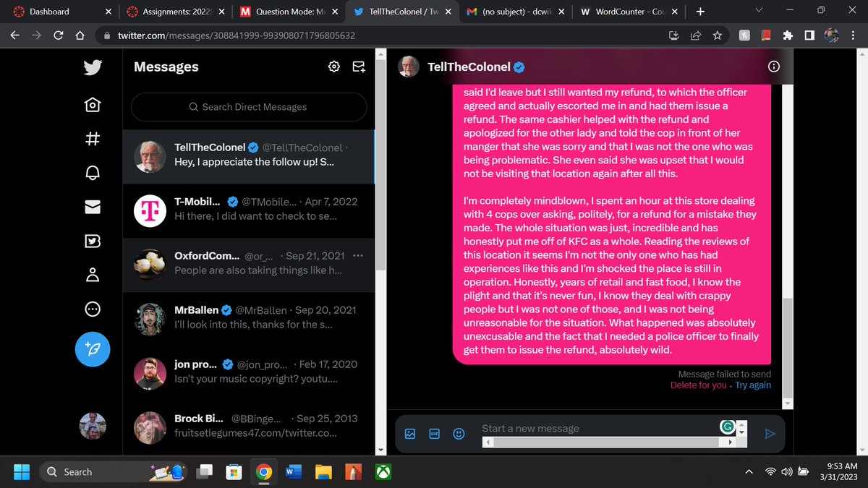Image resolution: width=868 pixels, height=488 pixels.
Task: Open the T-Mobile conversation
Action: (249, 210)
